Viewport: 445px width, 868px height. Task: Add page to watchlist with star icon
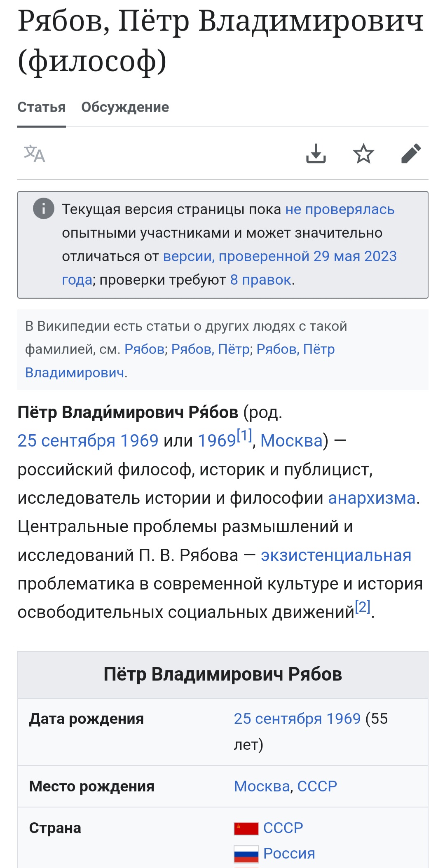point(363,154)
